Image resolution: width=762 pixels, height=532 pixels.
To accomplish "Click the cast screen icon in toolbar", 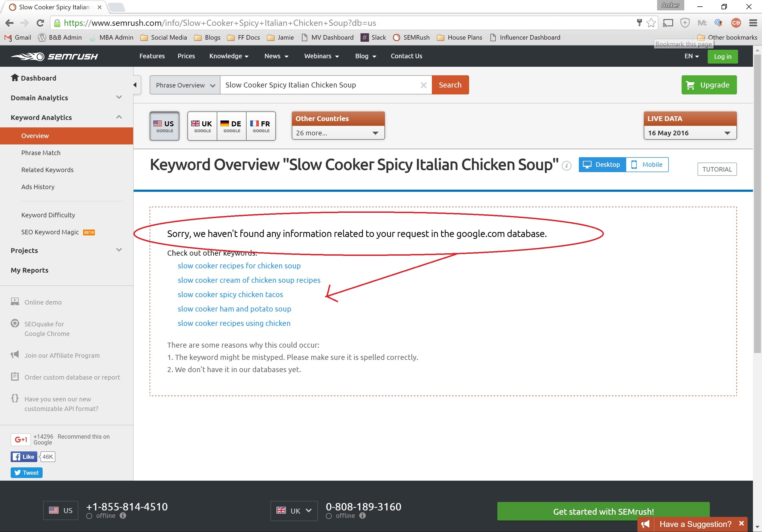I will coord(668,23).
